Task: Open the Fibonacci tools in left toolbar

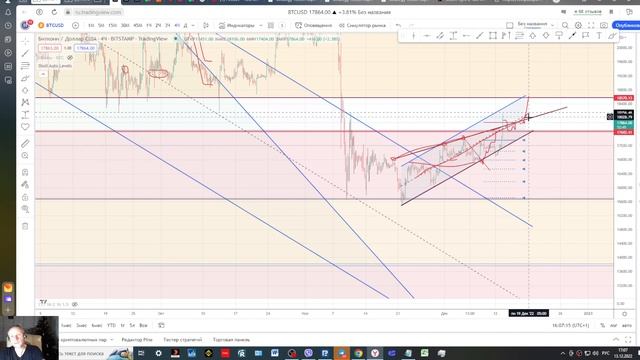Action: [x=25, y=66]
